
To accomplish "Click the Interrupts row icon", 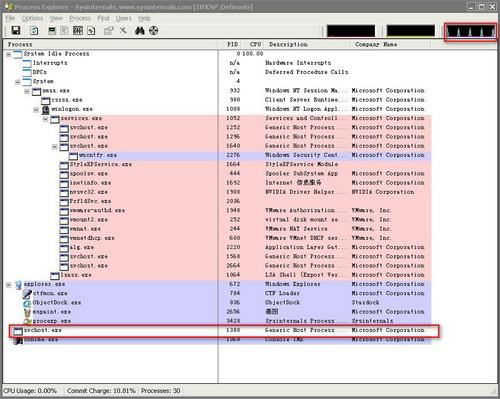I will pos(27,64).
